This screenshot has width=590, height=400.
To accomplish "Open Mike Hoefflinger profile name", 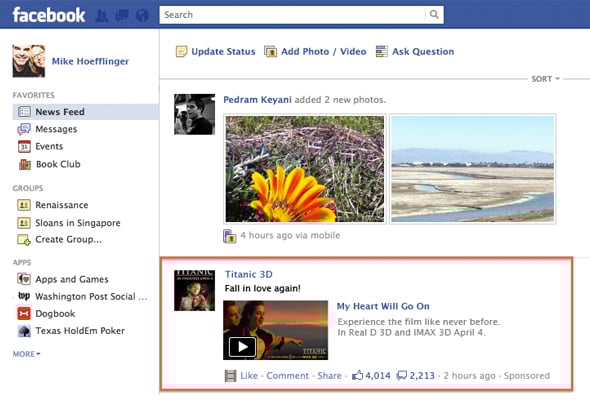I will [x=90, y=61].
